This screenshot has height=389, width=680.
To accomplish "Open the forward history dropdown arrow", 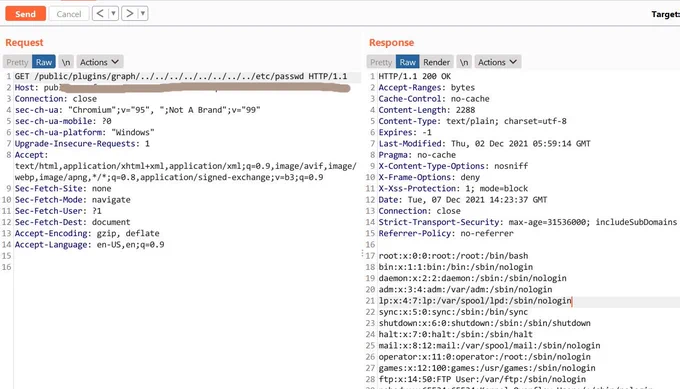I will tap(143, 13).
